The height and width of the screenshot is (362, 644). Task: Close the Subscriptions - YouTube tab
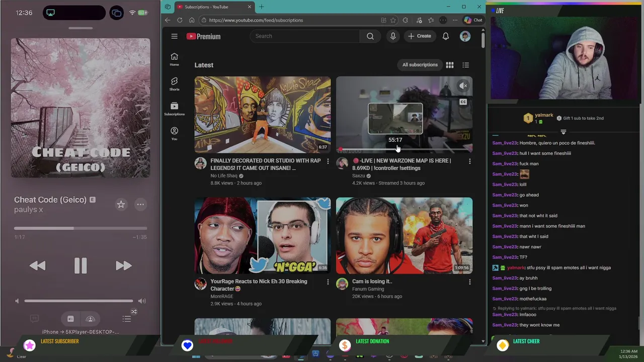(250, 7)
